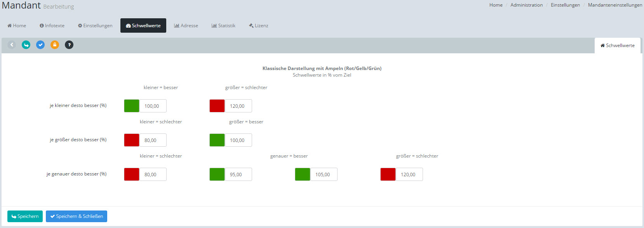This screenshot has height=228, width=644.
Task: Select the Schwellwerte tab
Action: pos(143,26)
